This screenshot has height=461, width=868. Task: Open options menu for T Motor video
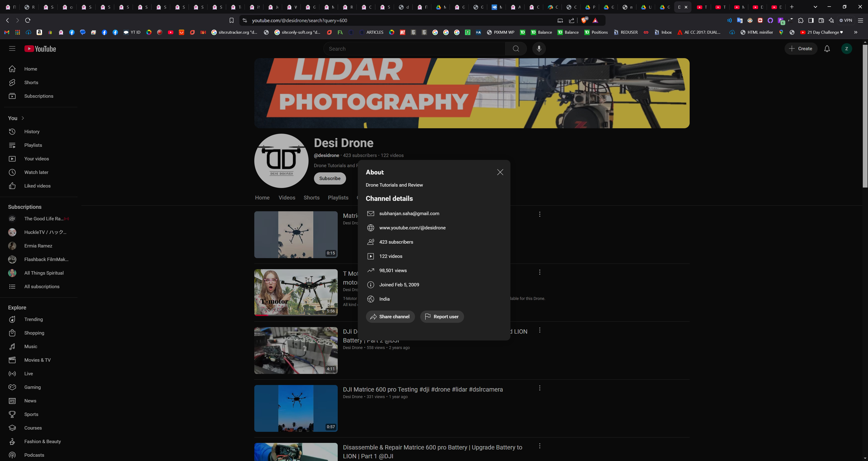coord(540,272)
